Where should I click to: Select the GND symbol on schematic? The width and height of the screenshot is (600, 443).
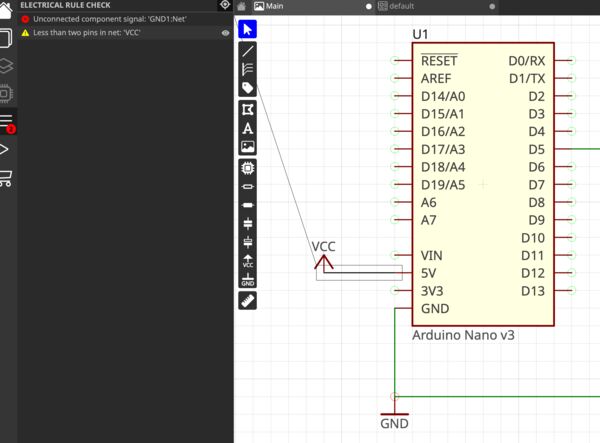[x=395, y=414]
